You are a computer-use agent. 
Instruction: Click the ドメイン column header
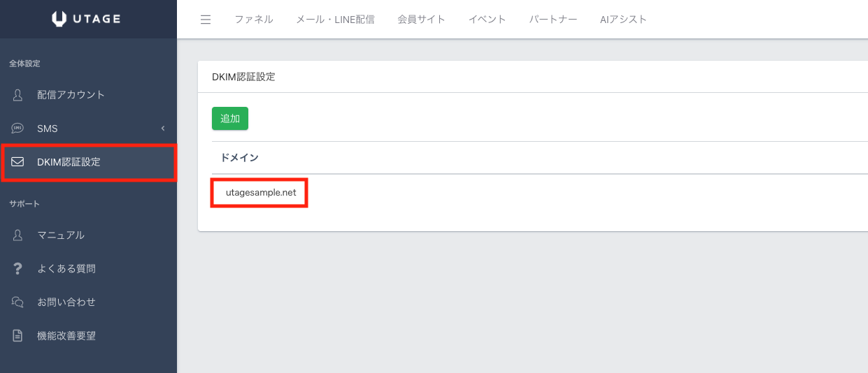239,158
